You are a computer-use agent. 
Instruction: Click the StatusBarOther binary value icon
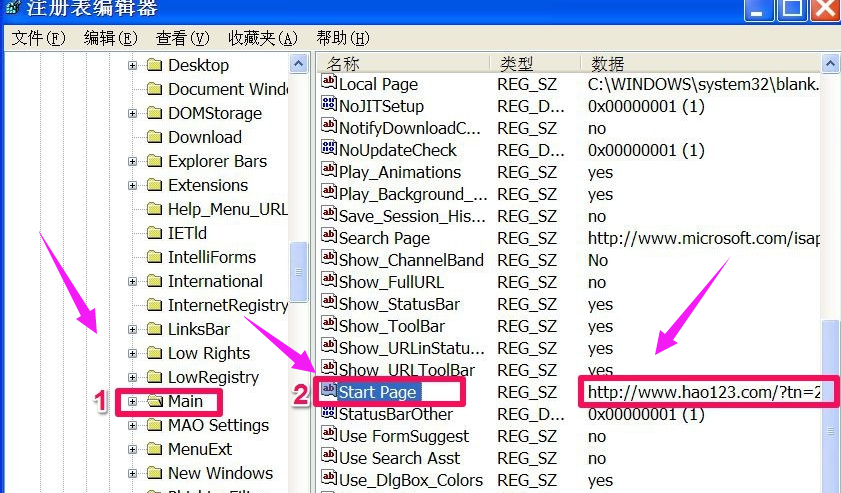pyautogui.click(x=329, y=414)
